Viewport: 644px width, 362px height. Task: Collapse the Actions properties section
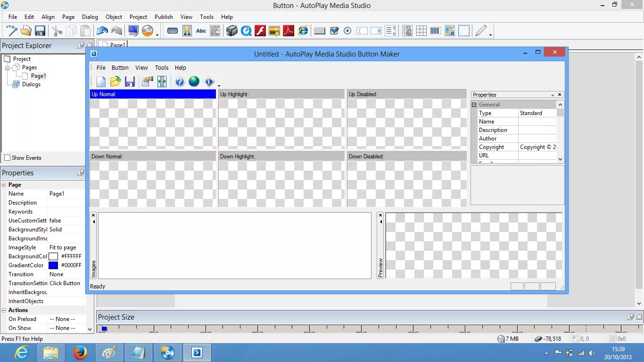pyautogui.click(x=4, y=310)
